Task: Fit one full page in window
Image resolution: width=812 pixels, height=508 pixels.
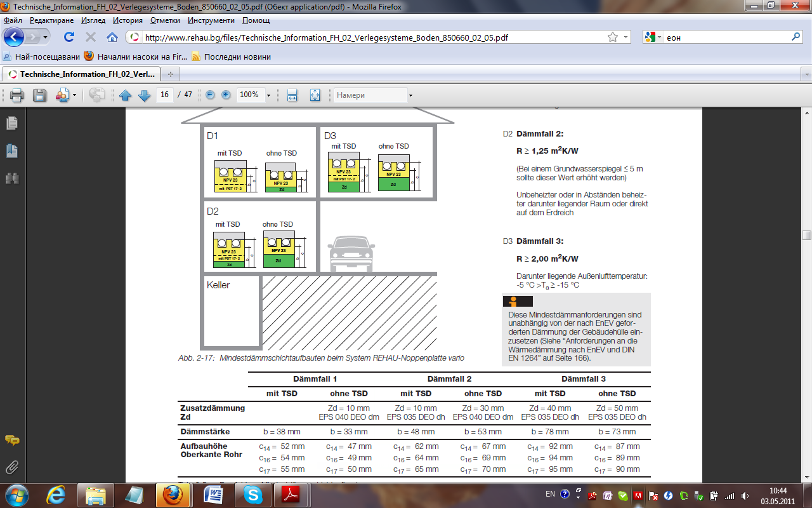Action: tap(315, 95)
